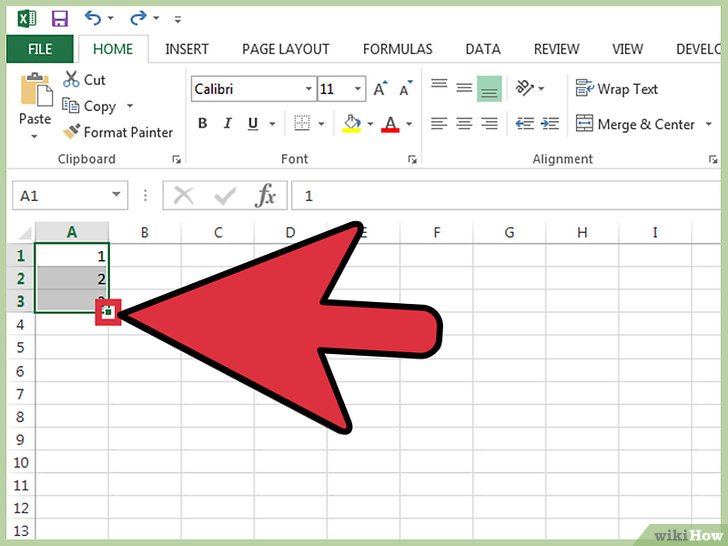Viewport: 728px width, 546px height.
Task: Open the FILE tab
Action: 40,49
